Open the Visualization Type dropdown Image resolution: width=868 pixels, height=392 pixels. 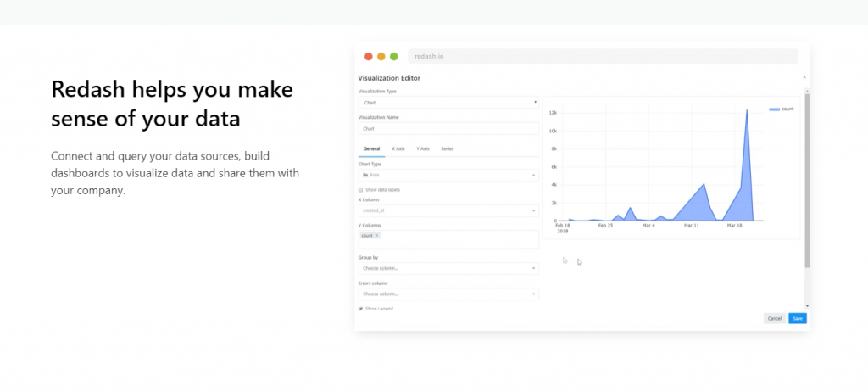448,103
